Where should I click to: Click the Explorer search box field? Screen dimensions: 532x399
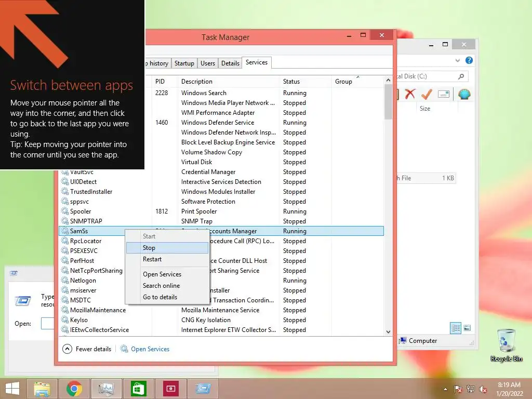[x=432, y=76]
